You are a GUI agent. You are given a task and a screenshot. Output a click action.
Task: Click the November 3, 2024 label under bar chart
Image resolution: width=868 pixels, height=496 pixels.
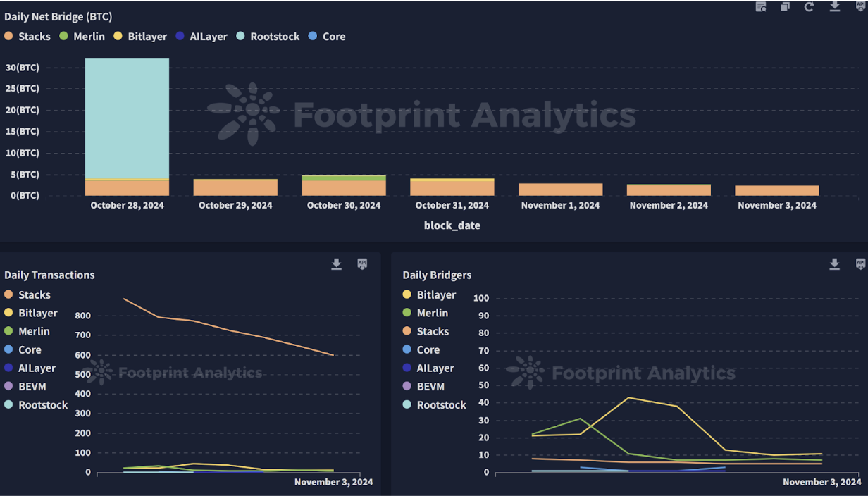coord(777,206)
